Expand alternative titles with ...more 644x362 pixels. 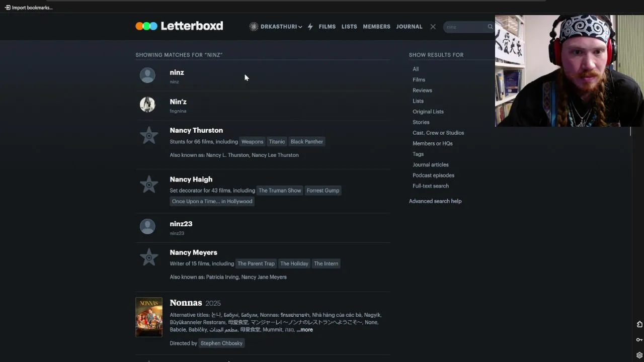point(304,330)
